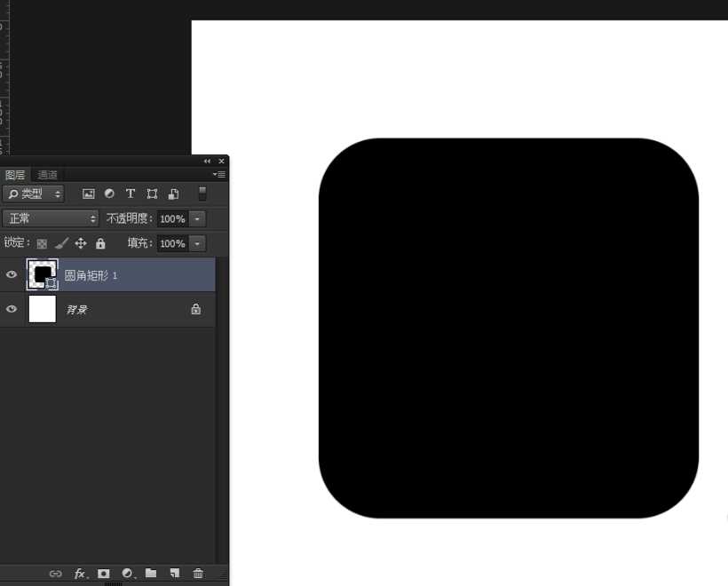
Task: Enable lock transparent pixels
Action: click(x=42, y=243)
